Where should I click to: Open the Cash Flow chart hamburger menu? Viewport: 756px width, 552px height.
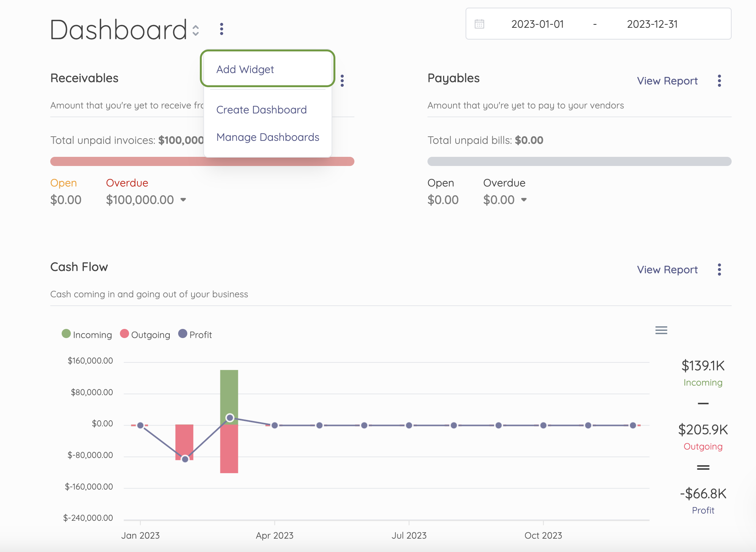click(661, 330)
